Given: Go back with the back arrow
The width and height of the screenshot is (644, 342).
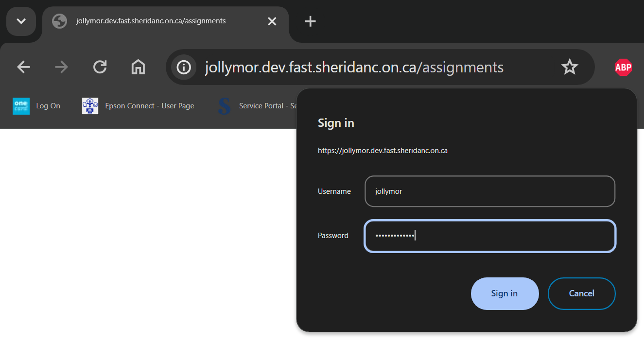Looking at the screenshot, I should pyautogui.click(x=23, y=67).
